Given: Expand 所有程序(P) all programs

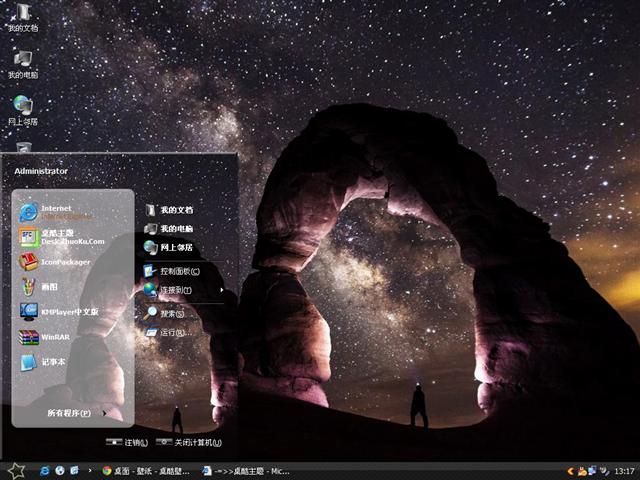Looking at the screenshot, I should tap(76, 413).
